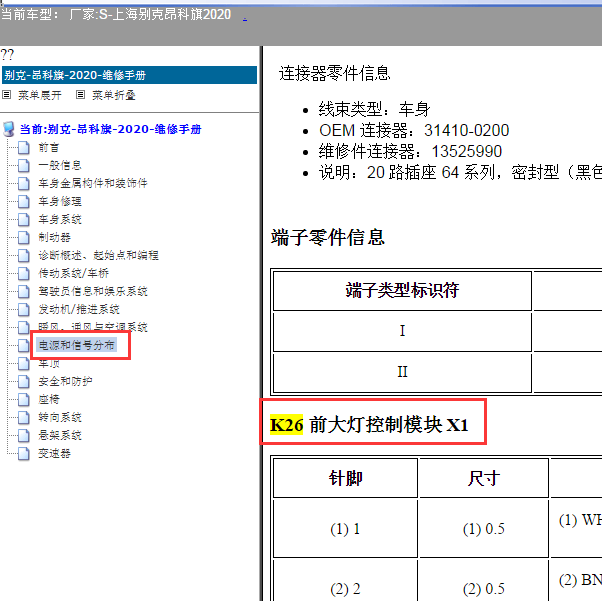Screen dimensions: 602x601
Task: Select 驾驶员信息和娱乐系统
Action: tap(93, 291)
